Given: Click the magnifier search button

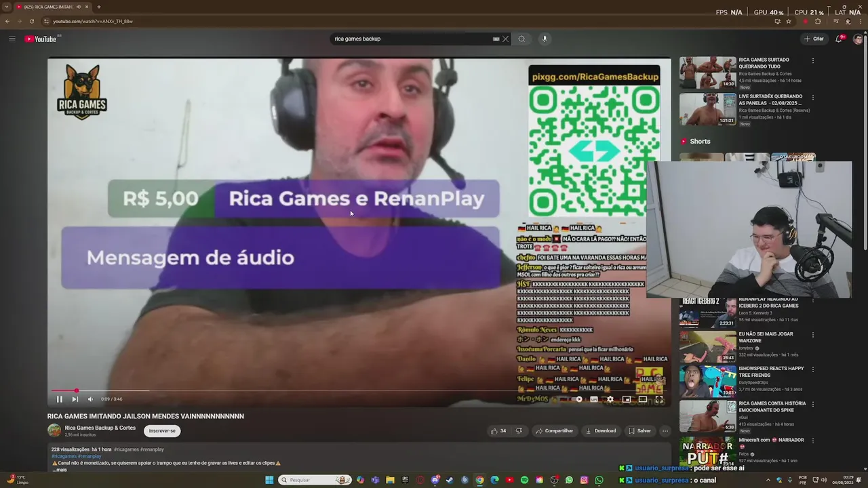Looking at the screenshot, I should click(x=521, y=39).
